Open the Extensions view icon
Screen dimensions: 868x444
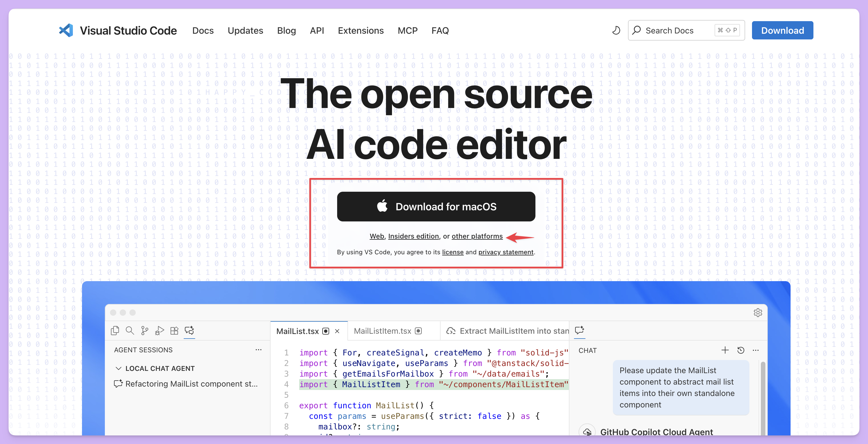174,331
